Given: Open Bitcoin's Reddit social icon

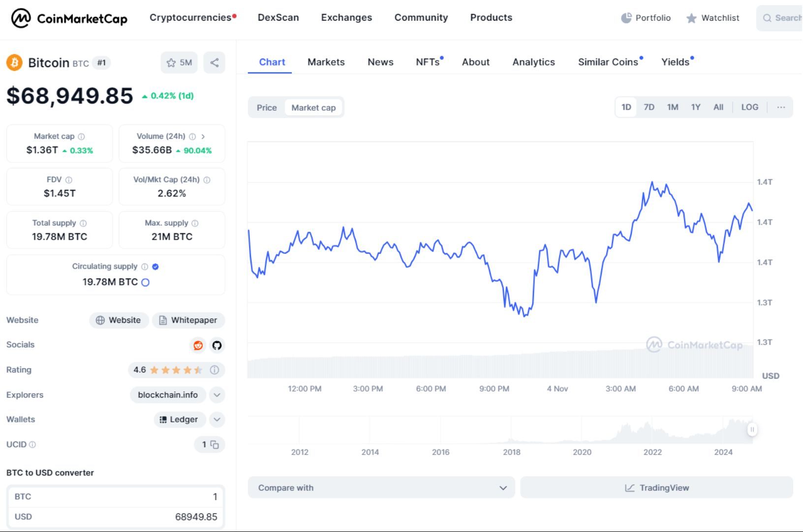Looking at the screenshot, I should pos(198,345).
